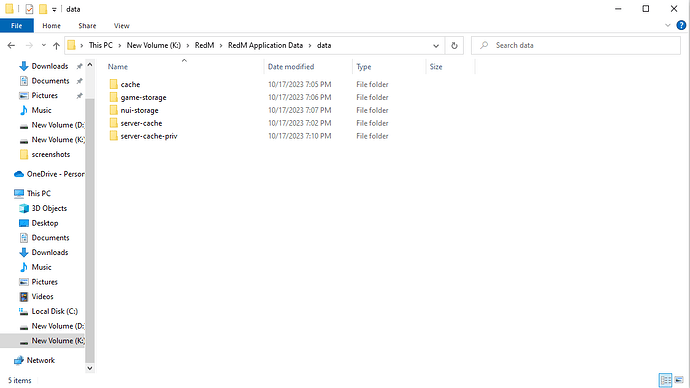Open Local Disk (C:) in sidebar
Screen dimensions: 690x388
(x=55, y=311)
